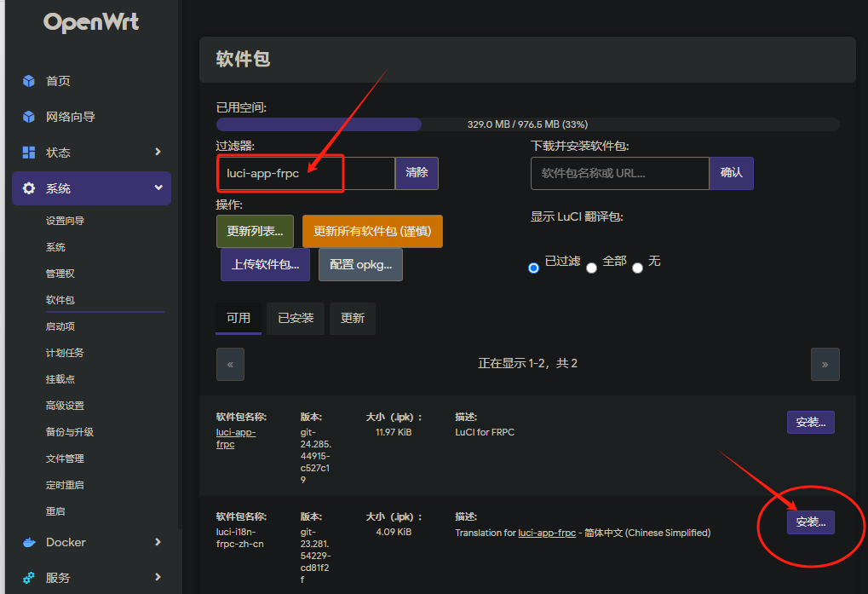Open 启动项 submenu item
Viewport: 868px width, 594px height.
(x=60, y=326)
